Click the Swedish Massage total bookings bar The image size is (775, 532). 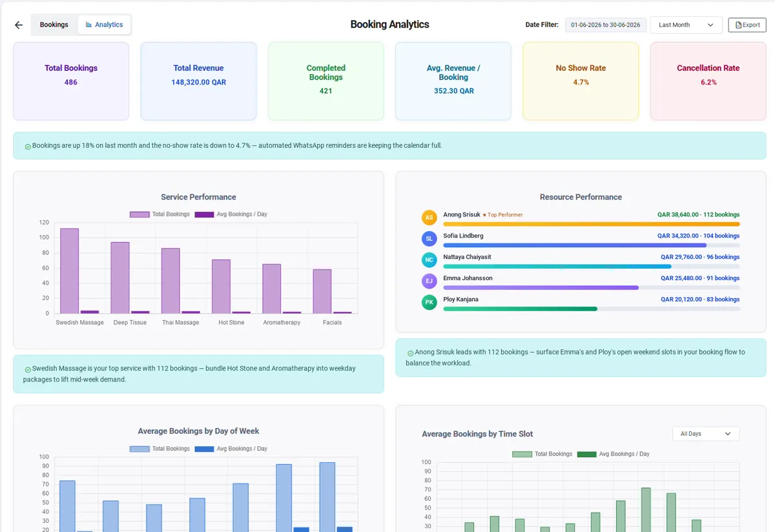tap(69, 271)
